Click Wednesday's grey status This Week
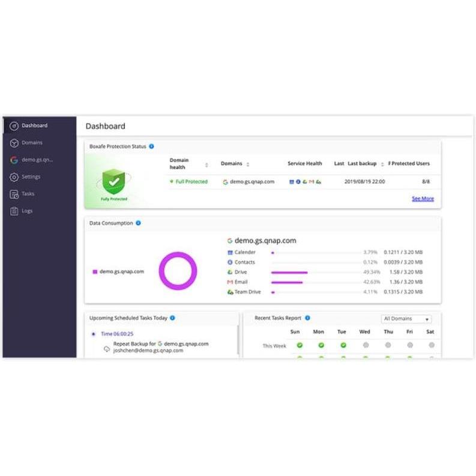The width and height of the screenshot is (476, 476). coord(366,345)
